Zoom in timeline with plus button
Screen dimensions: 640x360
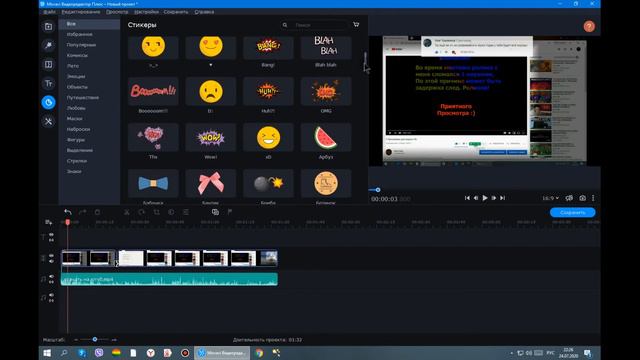coord(114,340)
